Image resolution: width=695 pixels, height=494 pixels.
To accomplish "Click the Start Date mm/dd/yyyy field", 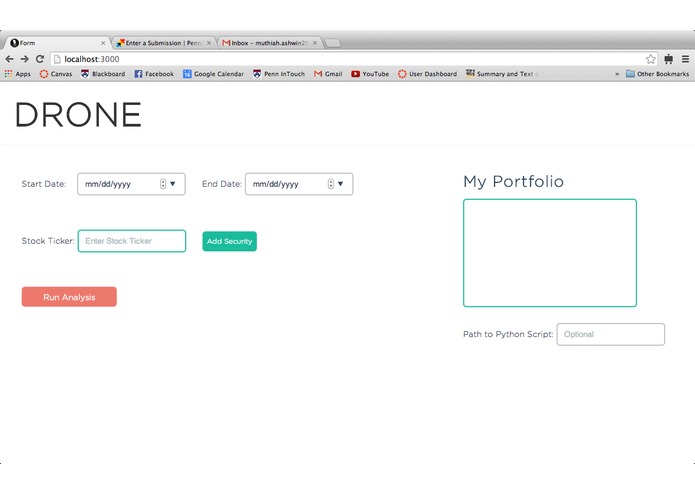I will click(131, 184).
